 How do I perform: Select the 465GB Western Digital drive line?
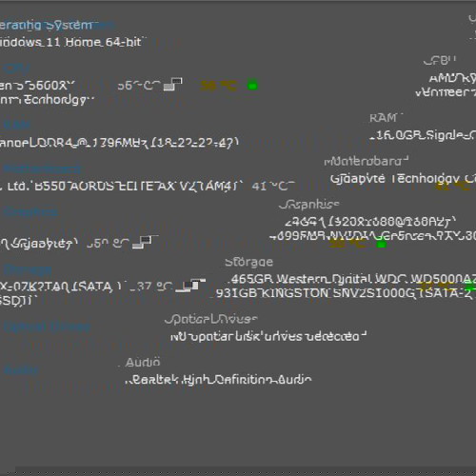pos(352,279)
